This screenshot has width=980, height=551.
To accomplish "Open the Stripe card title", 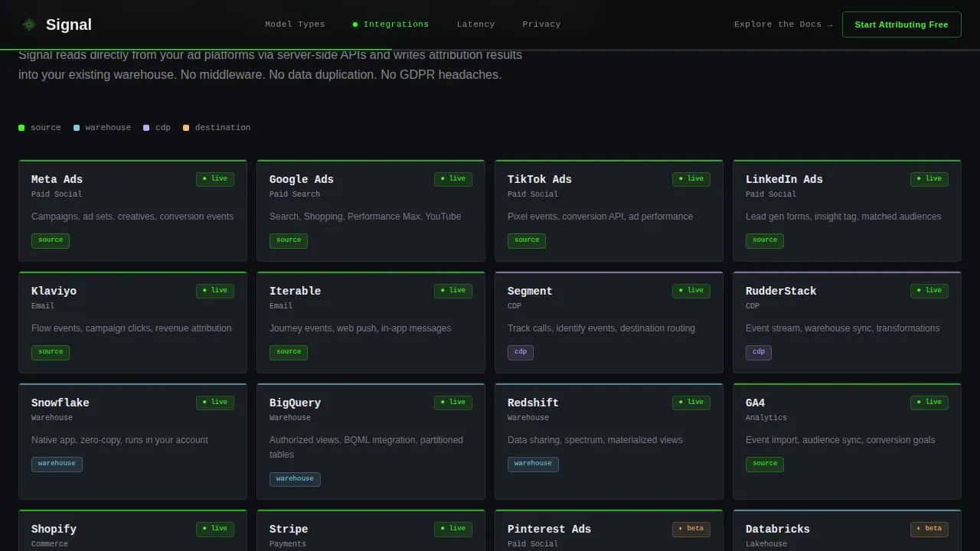I will pyautogui.click(x=289, y=529).
